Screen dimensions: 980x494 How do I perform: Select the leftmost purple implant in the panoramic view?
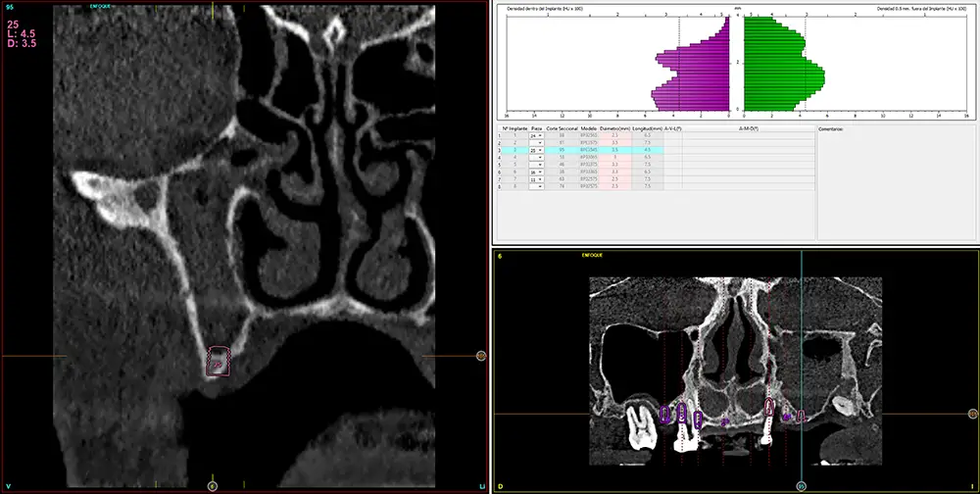[x=665, y=414]
